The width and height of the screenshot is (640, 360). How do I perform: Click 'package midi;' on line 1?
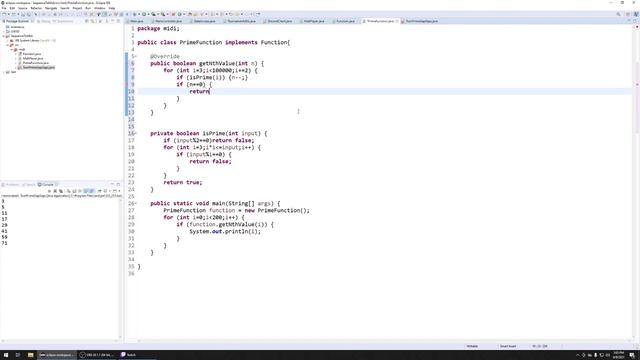158,29
